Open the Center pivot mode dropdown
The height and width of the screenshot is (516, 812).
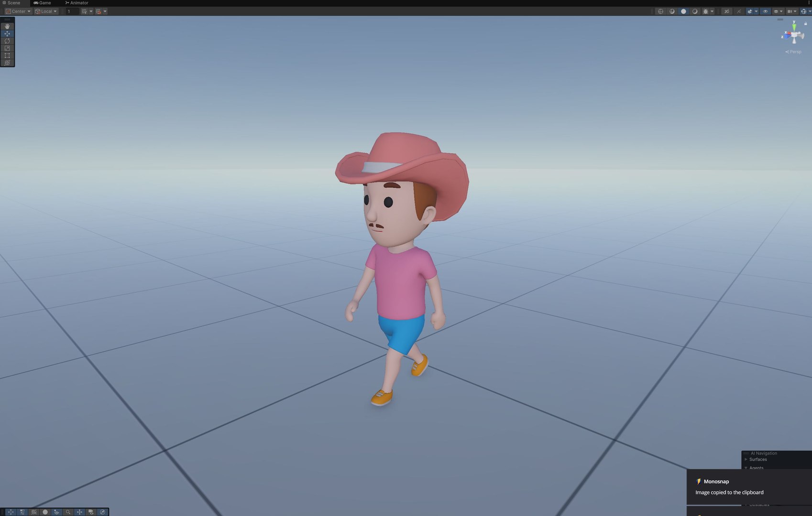click(x=18, y=11)
